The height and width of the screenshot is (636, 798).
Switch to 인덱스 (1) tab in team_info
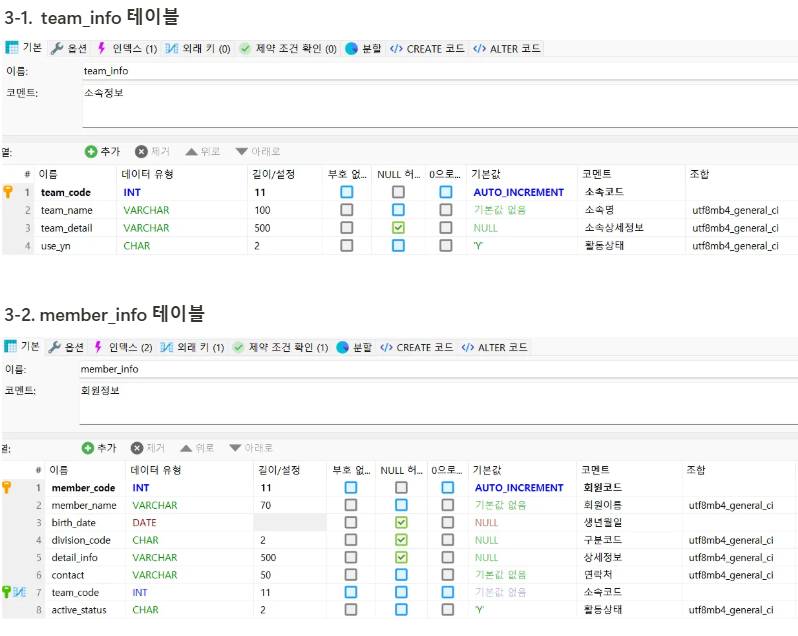click(127, 48)
